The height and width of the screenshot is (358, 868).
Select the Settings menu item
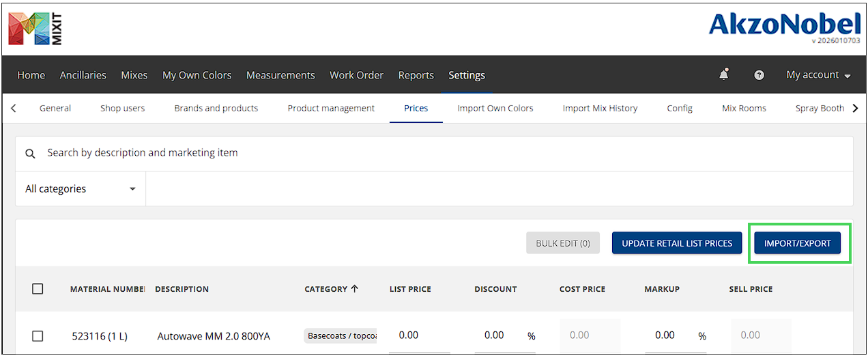coord(467,75)
